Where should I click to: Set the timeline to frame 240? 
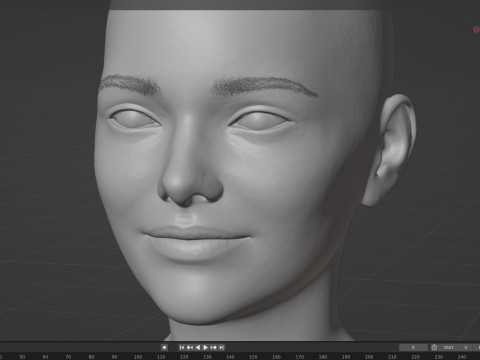(462, 357)
